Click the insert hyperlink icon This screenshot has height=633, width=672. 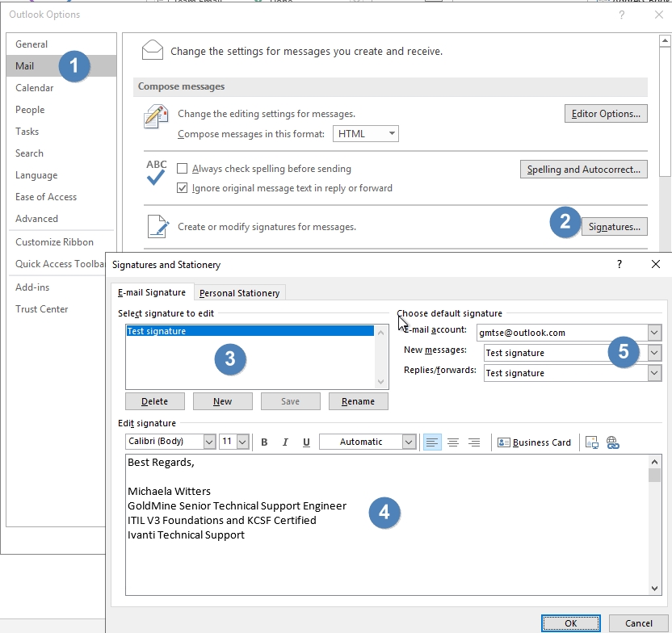pyautogui.click(x=612, y=442)
